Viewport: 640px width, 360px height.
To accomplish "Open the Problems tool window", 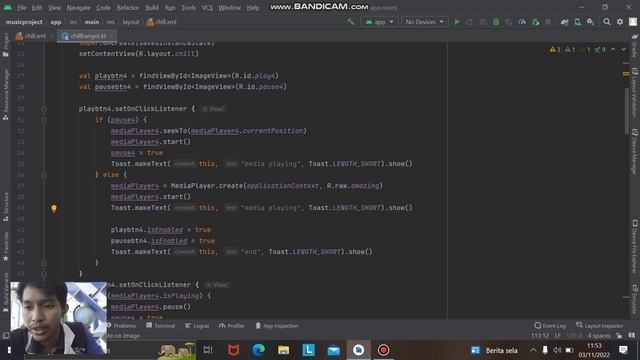I will pos(122,326).
